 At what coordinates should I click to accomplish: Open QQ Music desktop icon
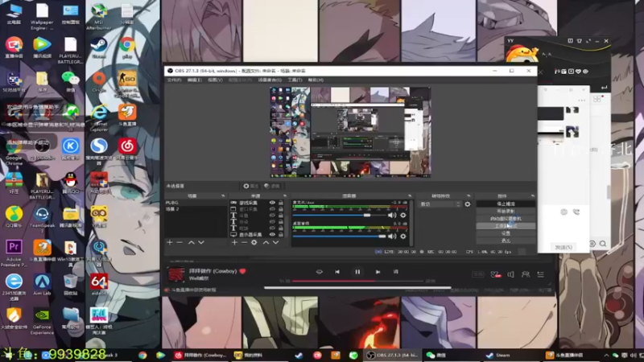pyautogui.click(x=14, y=216)
